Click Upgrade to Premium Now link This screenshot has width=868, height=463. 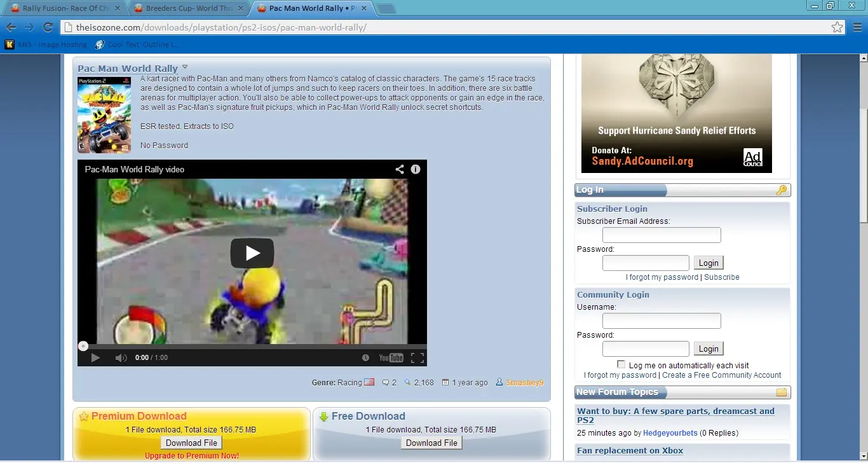[192, 455]
